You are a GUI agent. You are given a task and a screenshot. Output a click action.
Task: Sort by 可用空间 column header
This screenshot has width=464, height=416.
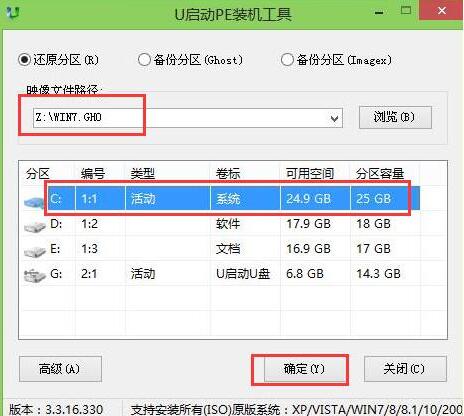coord(310,174)
